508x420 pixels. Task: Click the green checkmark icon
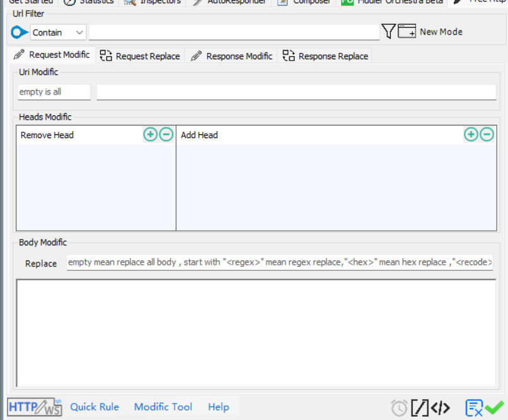(494, 408)
